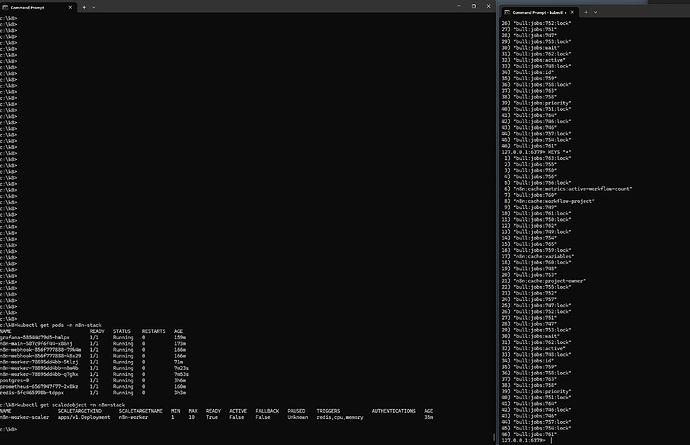Click the FALLBACK column header
690x445 pixels.
tap(267, 411)
